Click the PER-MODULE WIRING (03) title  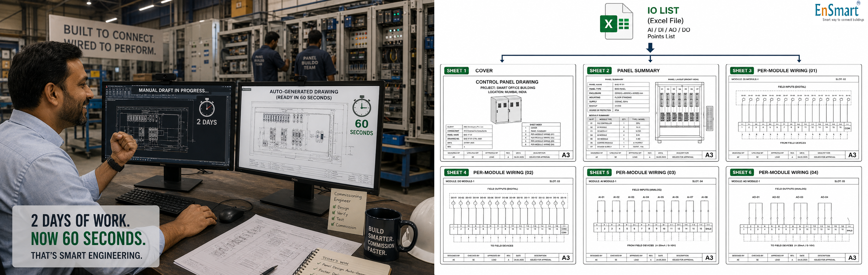(646, 172)
